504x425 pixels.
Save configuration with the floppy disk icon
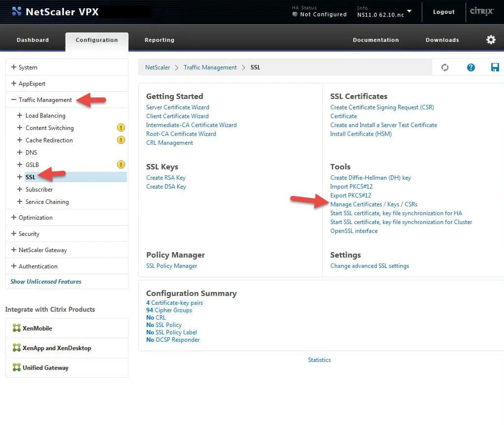coord(495,67)
